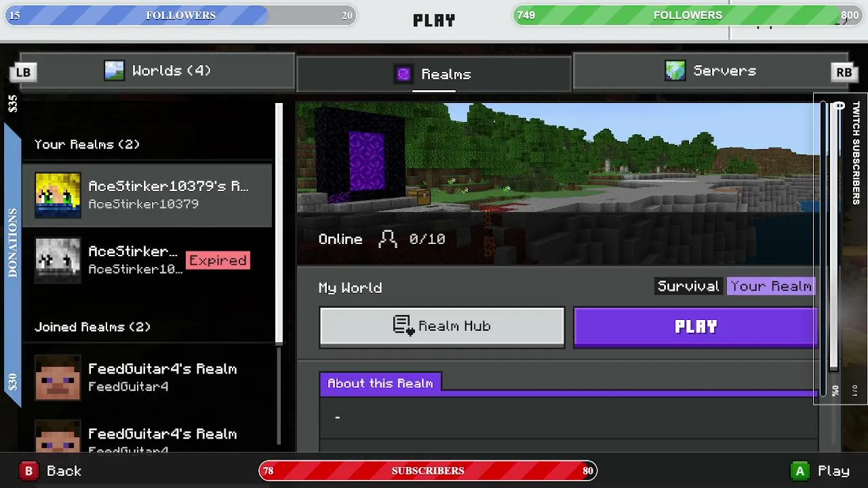The image size is (868, 488).
Task: Click the Online status label
Action: coord(340,239)
